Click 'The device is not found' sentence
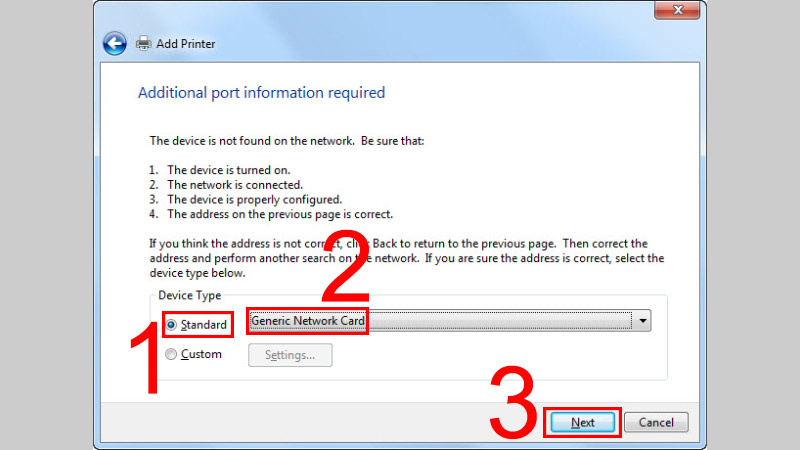 pos(287,141)
